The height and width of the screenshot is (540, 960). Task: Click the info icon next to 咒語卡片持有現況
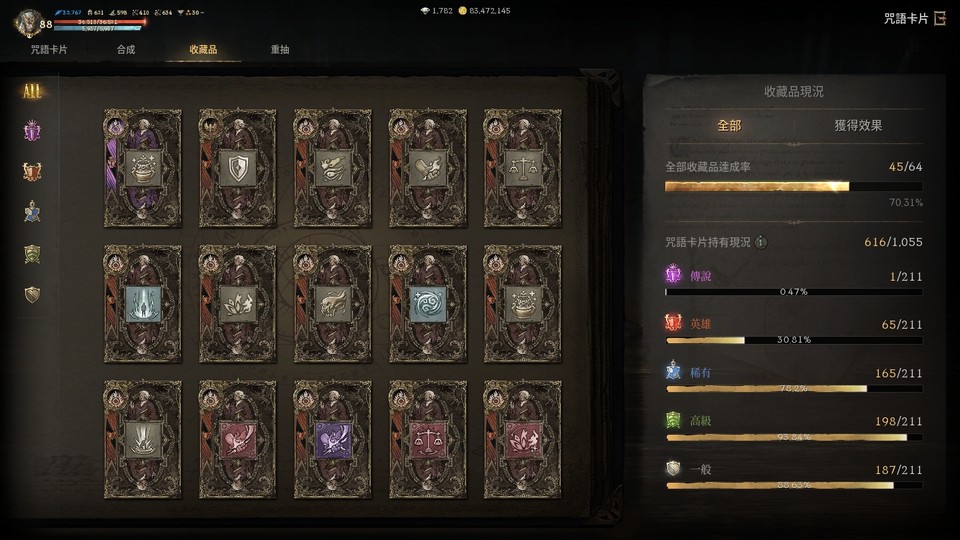(760, 242)
